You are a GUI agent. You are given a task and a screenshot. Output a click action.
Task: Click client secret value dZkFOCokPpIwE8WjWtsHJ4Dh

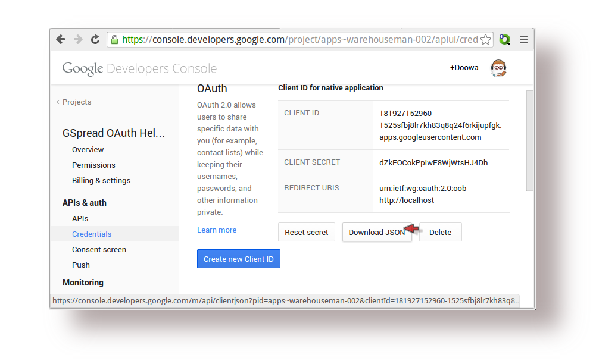click(433, 163)
